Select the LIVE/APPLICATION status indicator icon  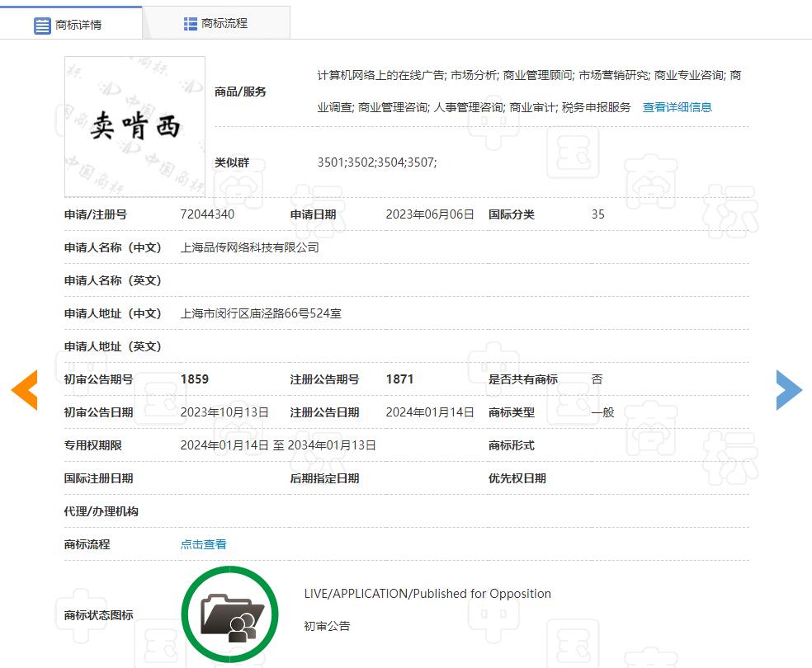pyautogui.click(x=229, y=613)
